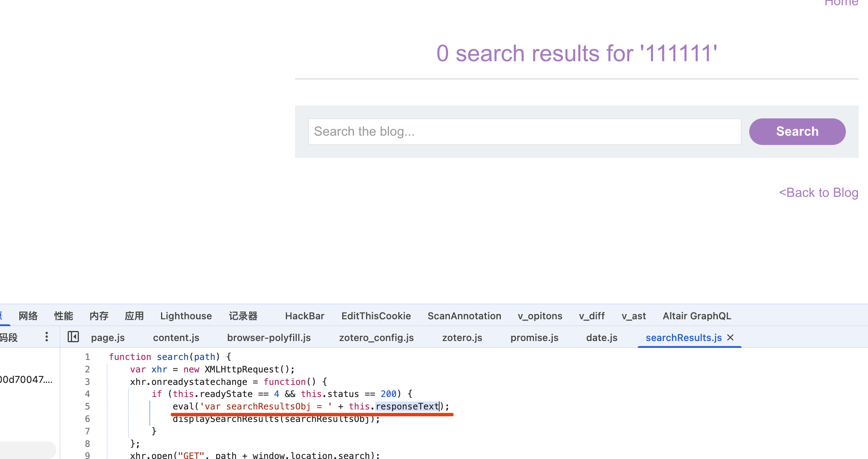This screenshot has width=868, height=459.
Task: Open the three-dot more options menu
Action: (47, 337)
